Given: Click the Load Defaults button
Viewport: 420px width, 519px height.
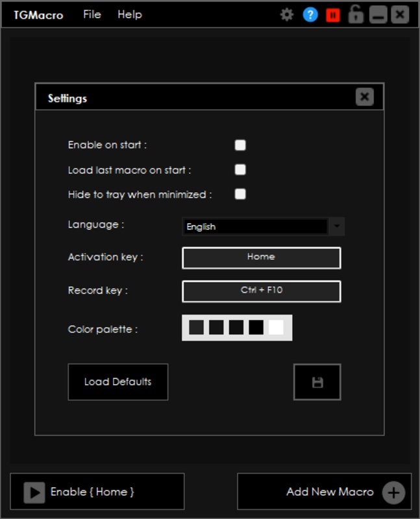Looking at the screenshot, I should 118,382.
